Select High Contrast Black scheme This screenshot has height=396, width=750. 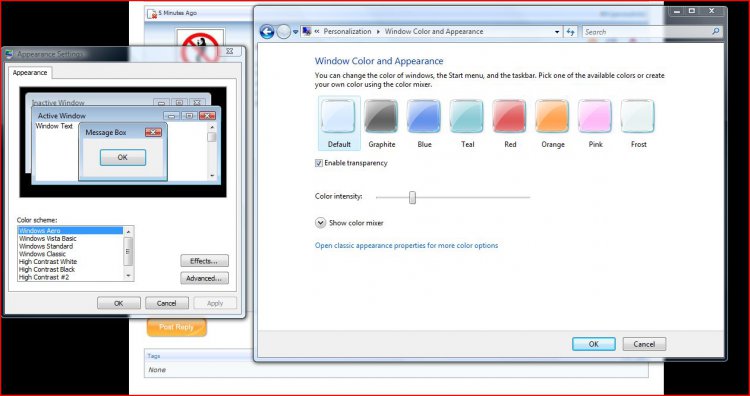[47, 269]
